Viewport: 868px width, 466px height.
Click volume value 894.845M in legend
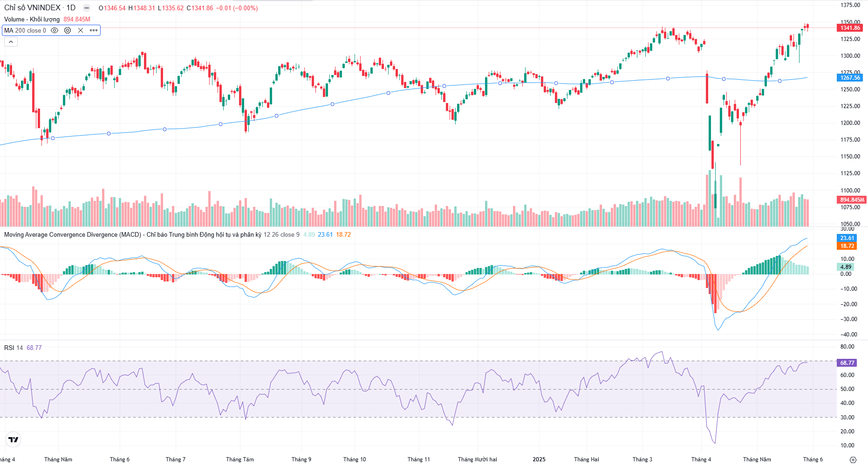click(x=77, y=19)
